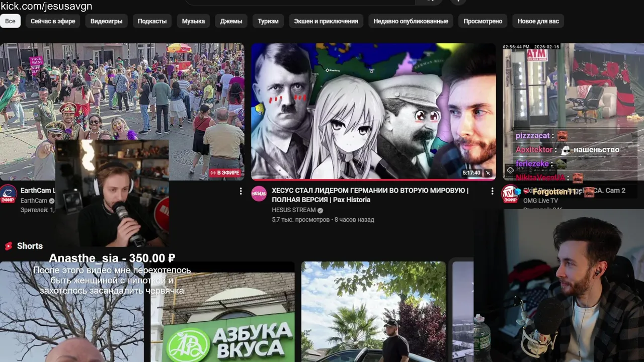Open the short with bare tree
644x362 pixels.
71,312
